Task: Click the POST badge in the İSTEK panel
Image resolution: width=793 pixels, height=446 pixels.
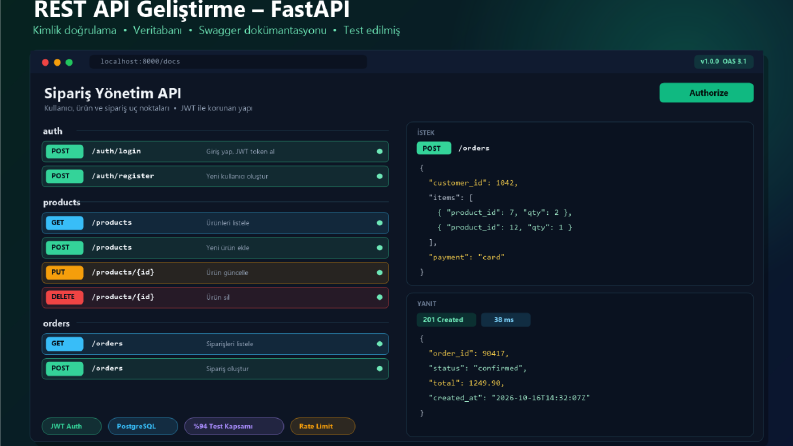Action: point(433,148)
